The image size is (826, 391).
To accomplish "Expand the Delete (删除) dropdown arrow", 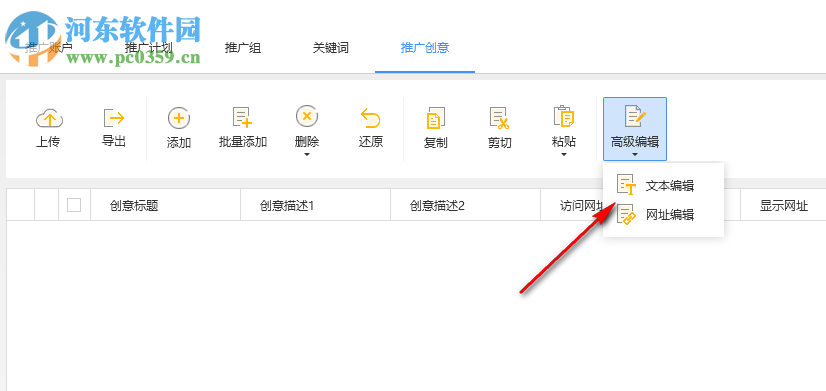I will [307, 154].
